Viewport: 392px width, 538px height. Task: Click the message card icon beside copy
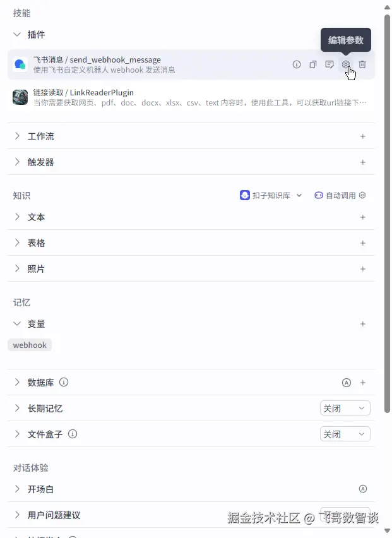click(330, 64)
